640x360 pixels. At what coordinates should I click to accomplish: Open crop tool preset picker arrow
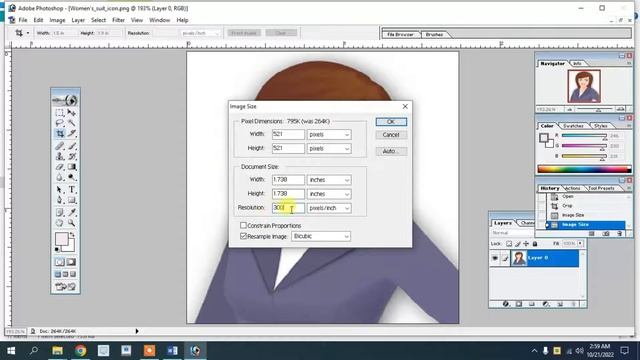pos(28,33)
